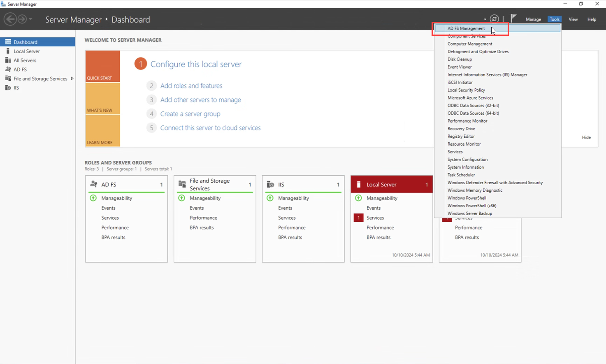Open the What's New tile
This screenshot has height=364, width=606.
103,98
